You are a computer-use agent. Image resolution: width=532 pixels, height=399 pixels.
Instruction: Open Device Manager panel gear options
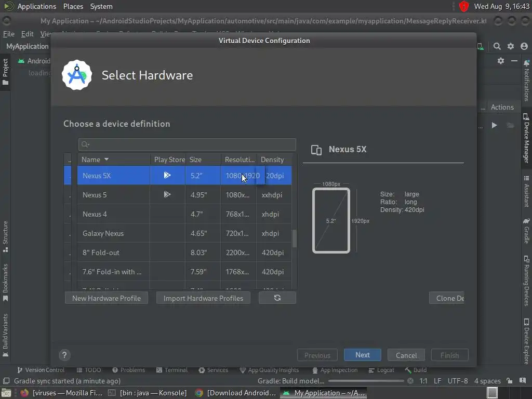coord(500,61)
